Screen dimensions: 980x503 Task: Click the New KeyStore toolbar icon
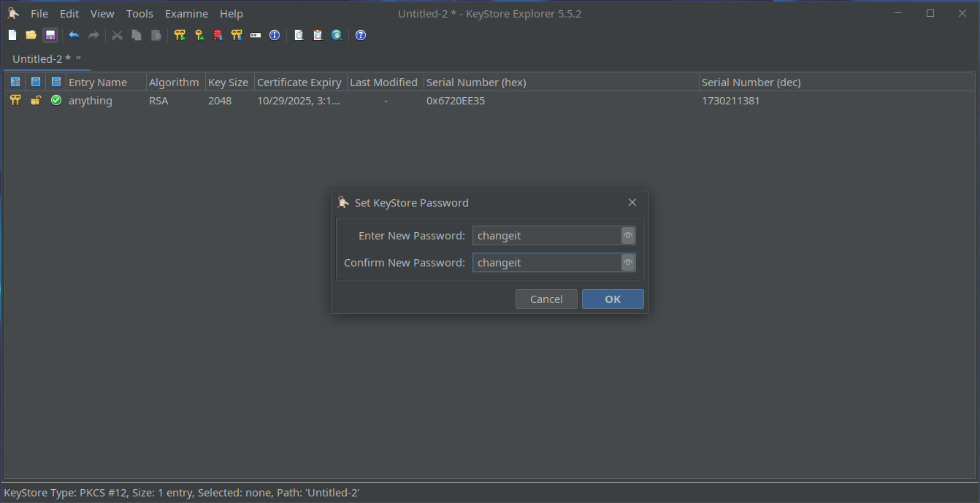[x=12, y=35]
